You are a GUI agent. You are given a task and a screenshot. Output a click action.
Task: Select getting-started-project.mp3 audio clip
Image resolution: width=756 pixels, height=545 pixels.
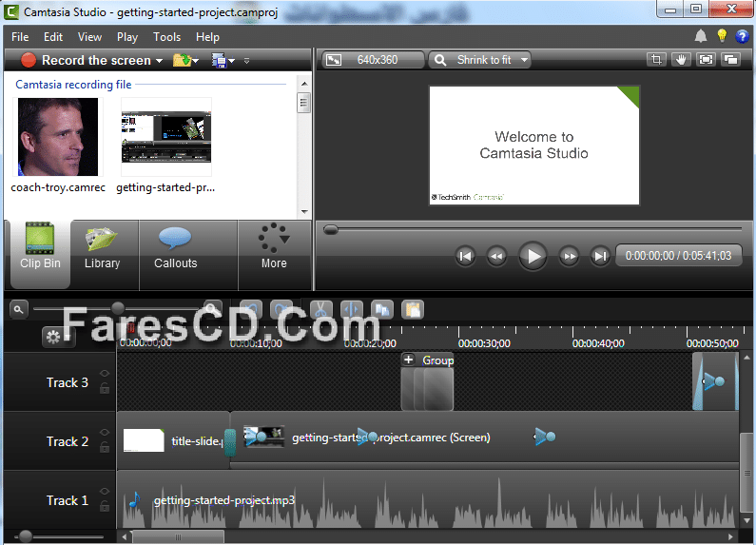coord(428,499)
